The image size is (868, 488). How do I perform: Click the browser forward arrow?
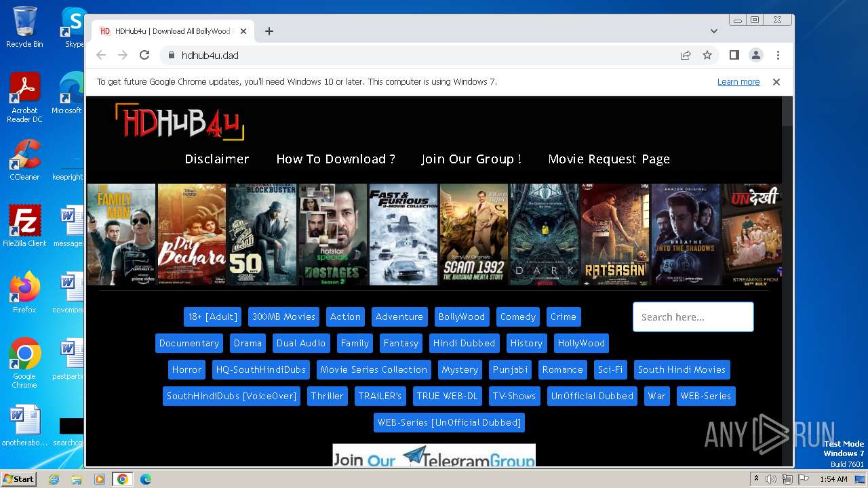123,56
